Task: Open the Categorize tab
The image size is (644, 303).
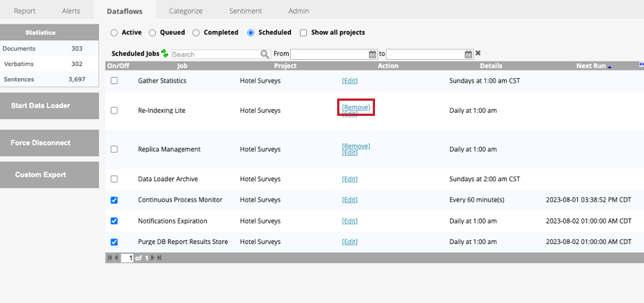Action: point(185,11)
